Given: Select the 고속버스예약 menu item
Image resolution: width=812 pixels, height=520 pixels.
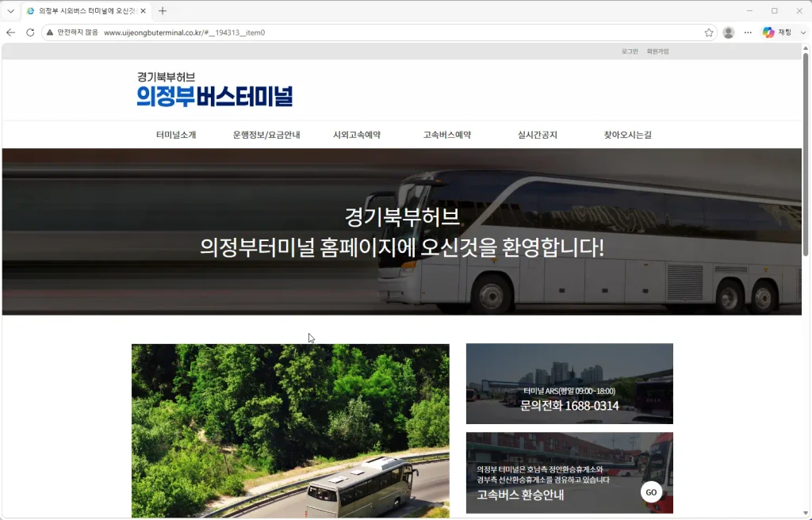Looking at the screenshot, I should (447, 135).
